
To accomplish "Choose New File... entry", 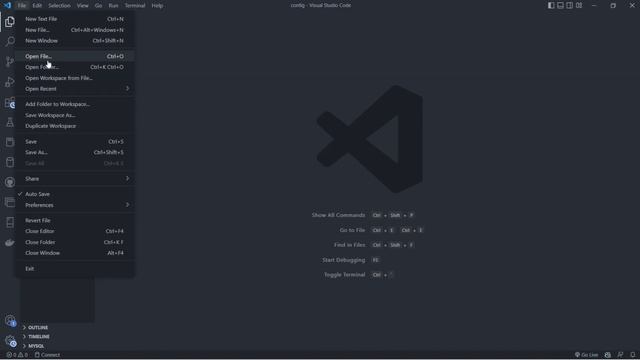I will 75,30.
